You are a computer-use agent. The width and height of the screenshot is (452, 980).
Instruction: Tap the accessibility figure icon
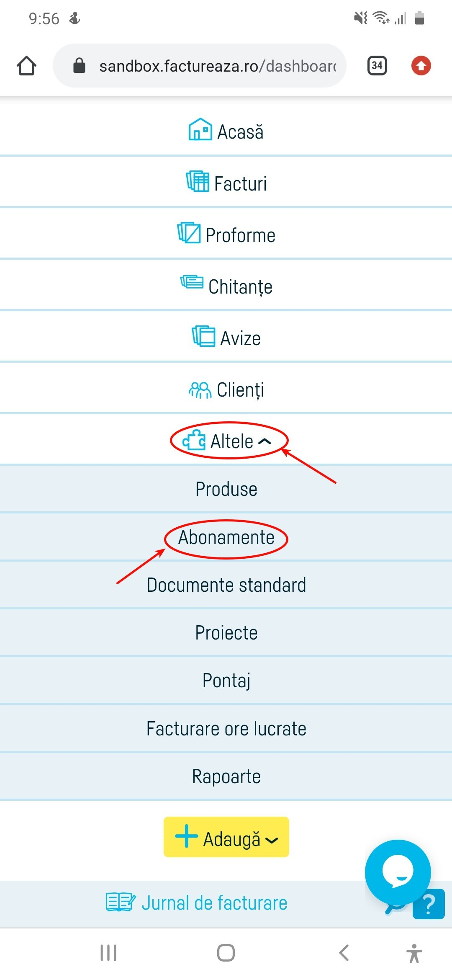[x=414, y=953]
